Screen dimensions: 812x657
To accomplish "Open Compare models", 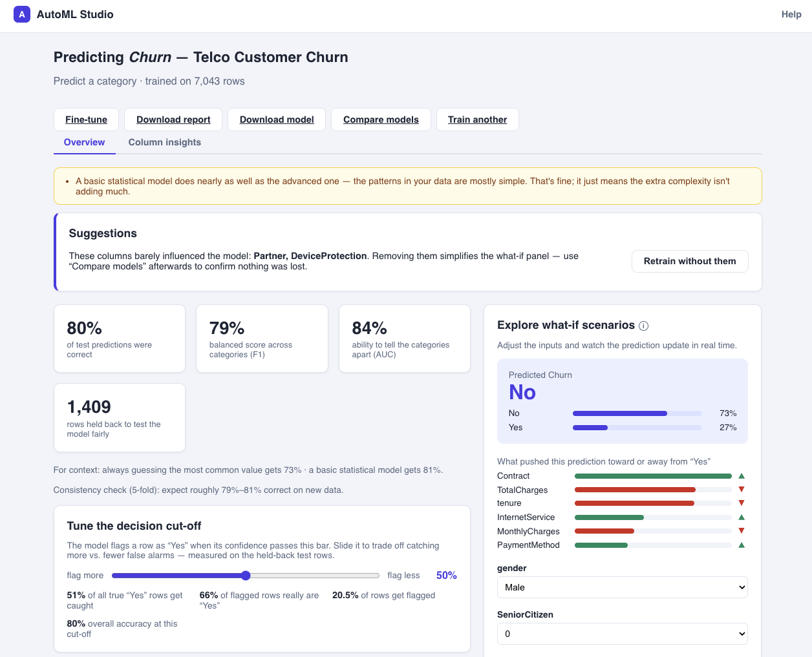I will point(381,120).
